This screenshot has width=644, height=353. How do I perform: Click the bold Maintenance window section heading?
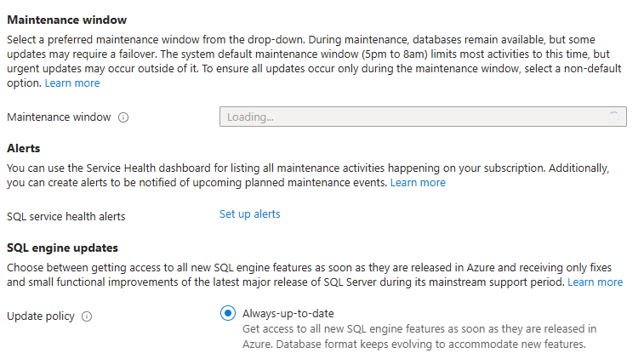click(66, 19)
